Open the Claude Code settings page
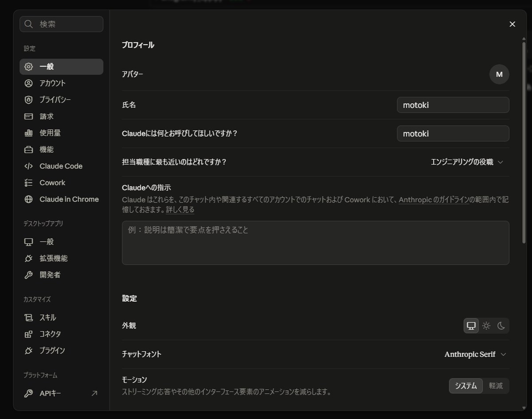Viewport: 532px width, 419px height. pyautogui.click(x=61, y=166)
